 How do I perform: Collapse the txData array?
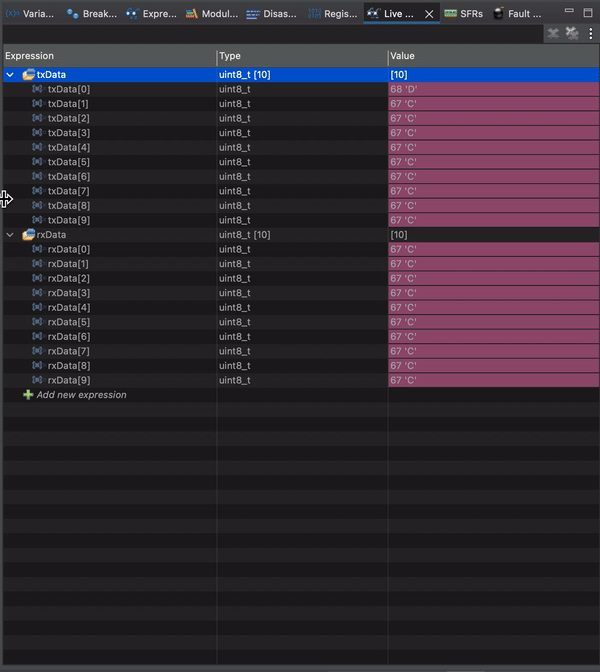11,75
